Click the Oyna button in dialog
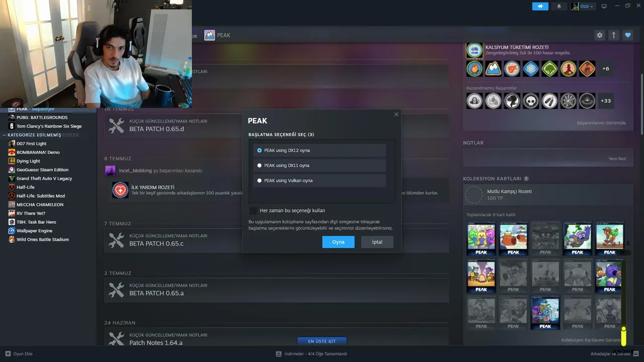 coord(338,242)
